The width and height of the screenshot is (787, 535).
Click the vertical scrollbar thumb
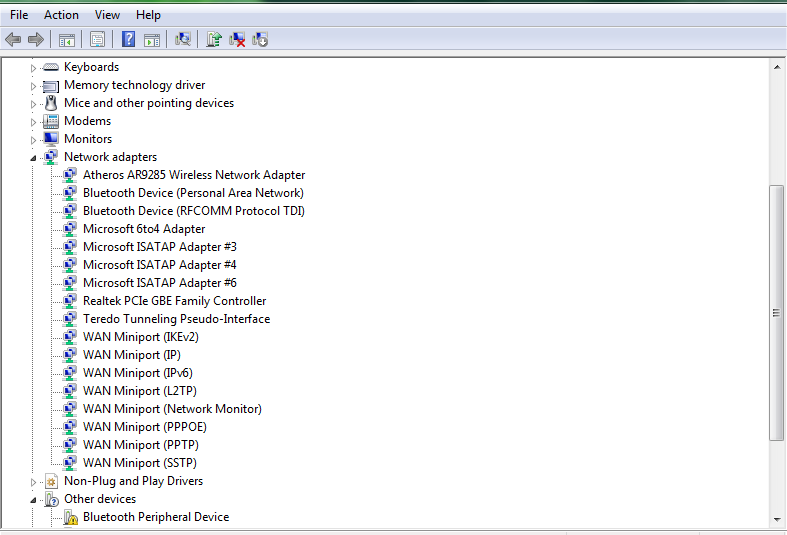pyautogui.click(x=776, y=313)
